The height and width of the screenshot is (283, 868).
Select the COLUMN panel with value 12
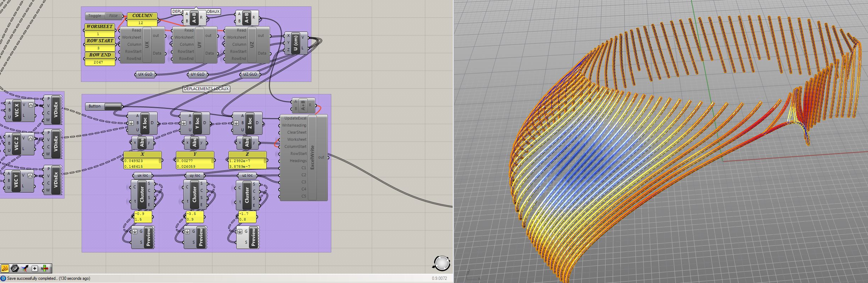(x=142, y=20)
